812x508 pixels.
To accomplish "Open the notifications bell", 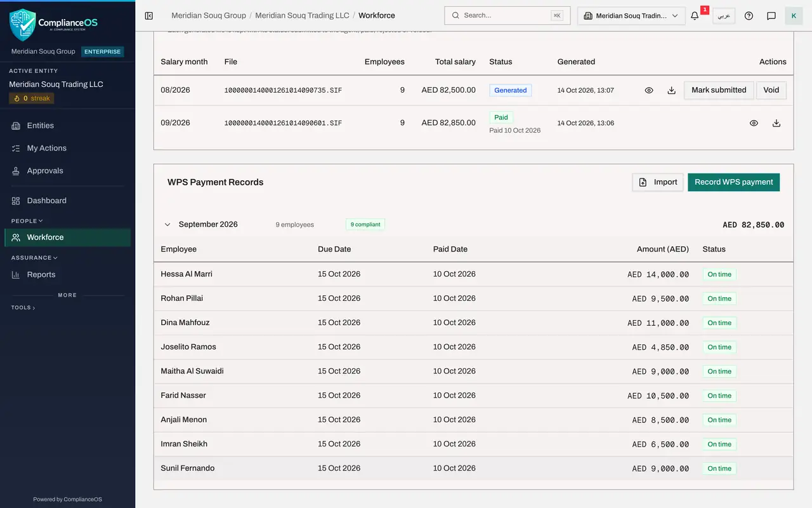I will [x=695, y=16].
